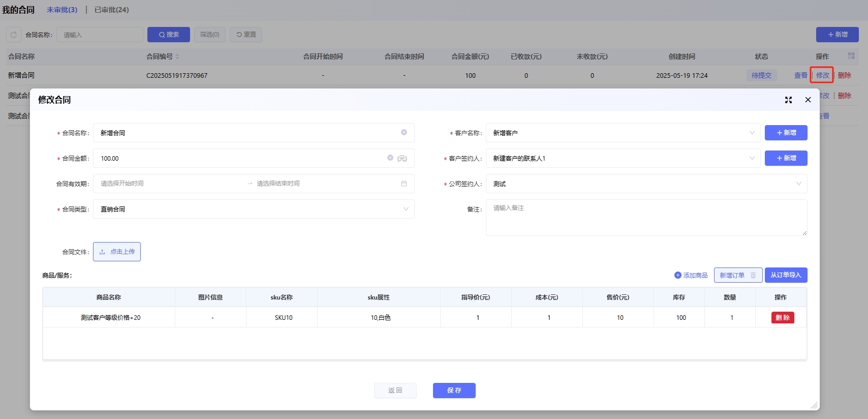The width and height of the screenshot is (868, 419).
Task: Toggle fullscreen for the 修改合同 dialog
Action: pos(788,100)
